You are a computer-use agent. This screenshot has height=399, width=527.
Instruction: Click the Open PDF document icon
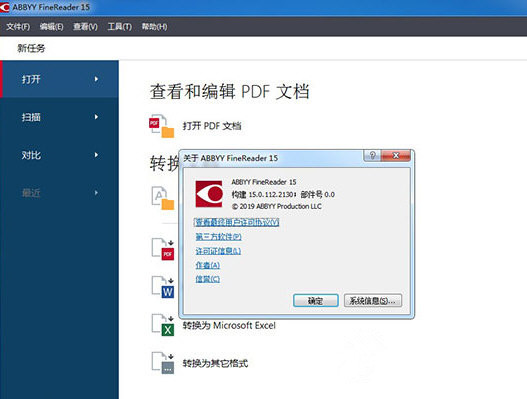coord(162,126)
